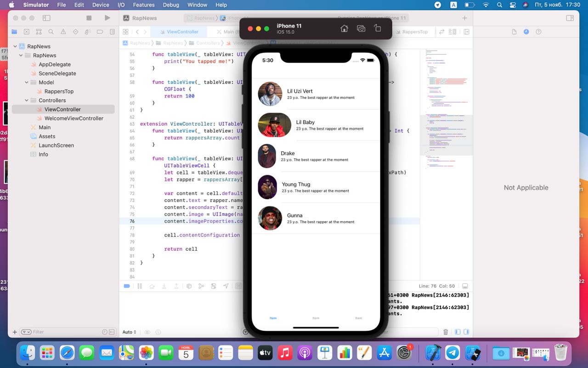The height and width of the screenshot is (368, 588).
Task: Add a new file with plus button
Action: 15,332
